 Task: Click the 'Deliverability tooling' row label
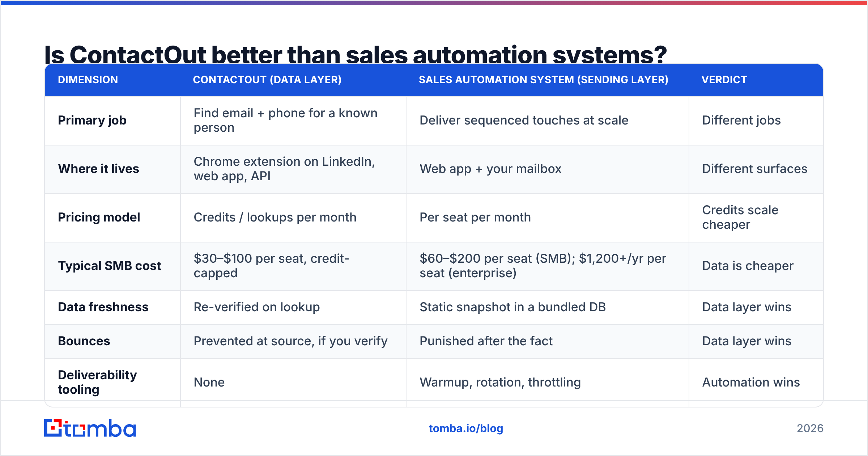97,383
